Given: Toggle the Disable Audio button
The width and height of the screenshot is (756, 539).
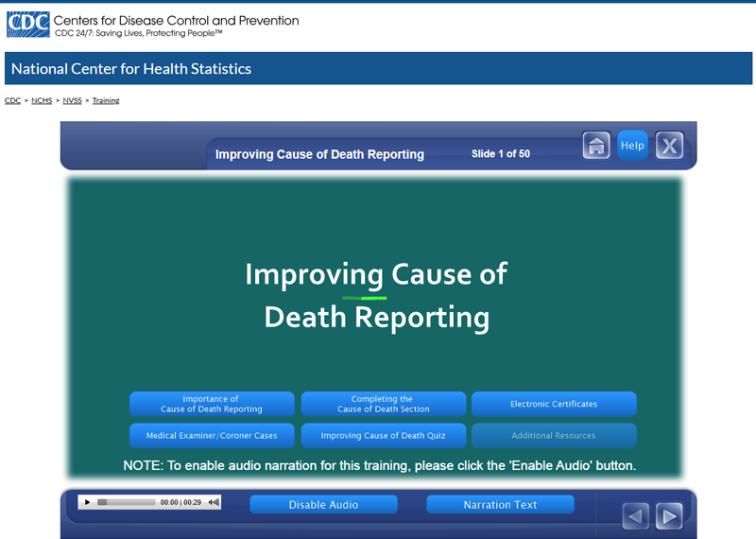Looking at the screenshot, I should click(x=323, y=505).
